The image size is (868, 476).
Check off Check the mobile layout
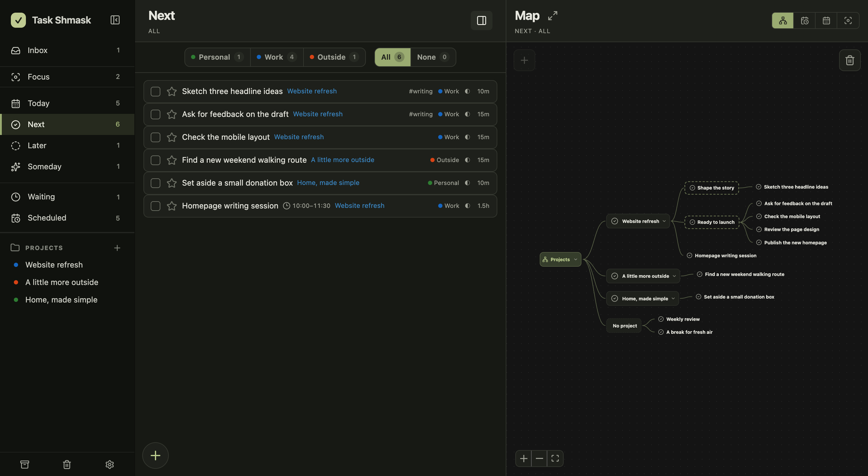pos(155,137)
